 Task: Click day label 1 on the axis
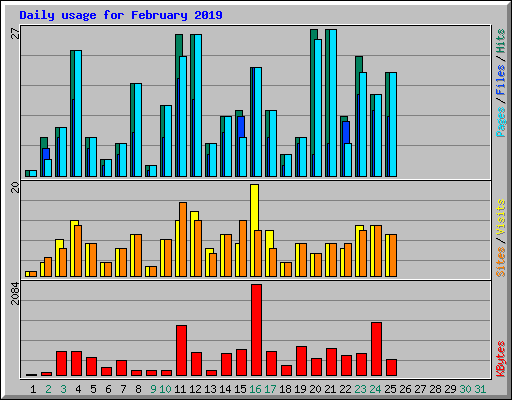(33, 389)
